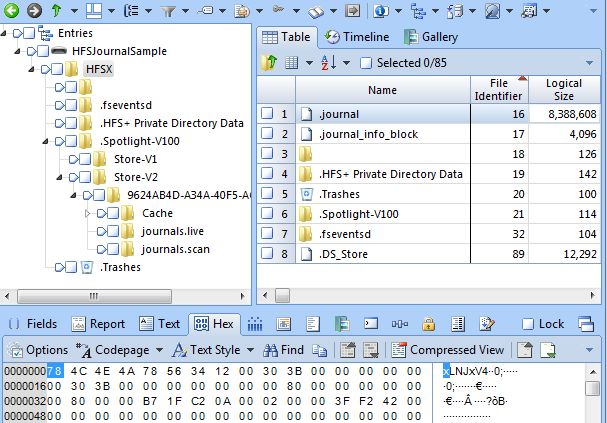Click the column grid icon in table toolbar

point(291,62)
